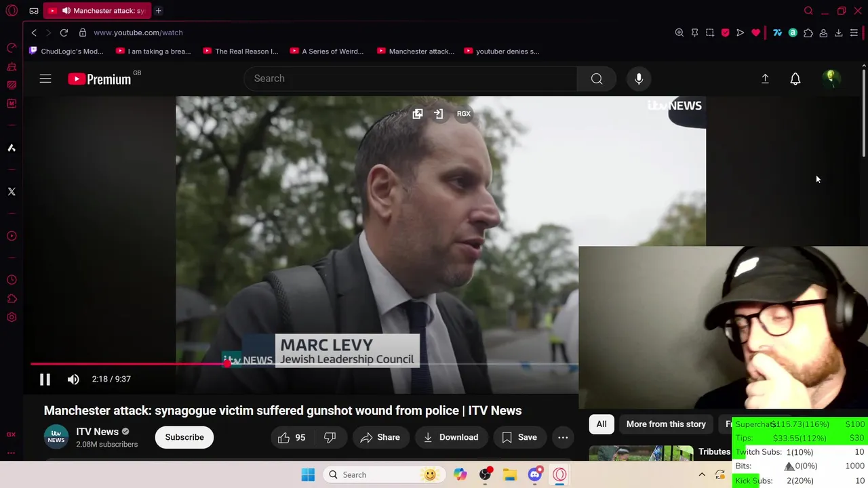Open the extensions puzzle-cube icon

[808, 33]
